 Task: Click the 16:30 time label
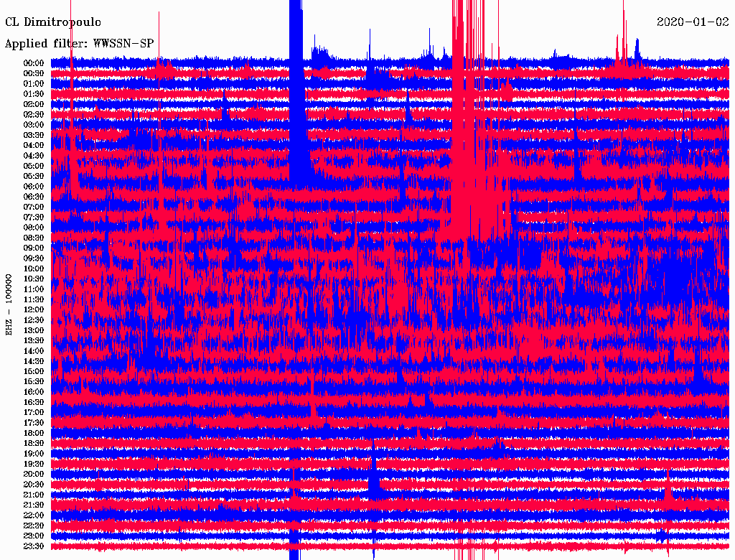point(34,402)
